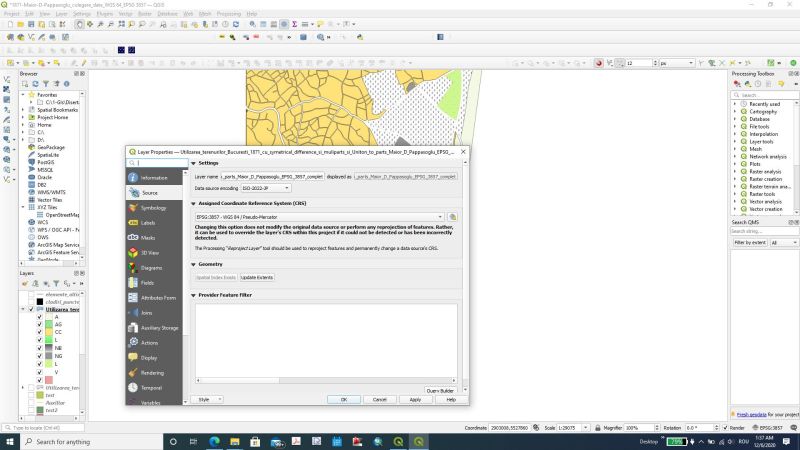Click the Diagrams tab icon

click(133, 268)
